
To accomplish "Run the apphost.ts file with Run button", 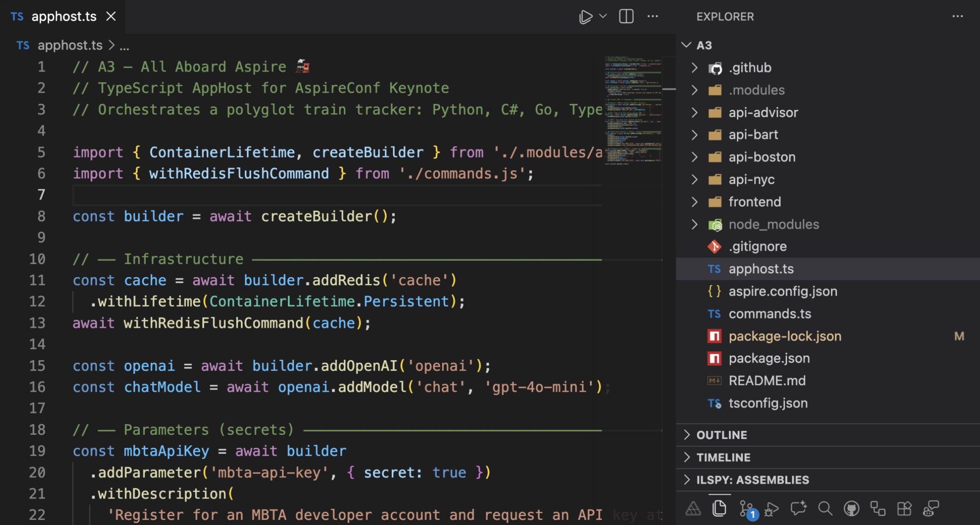I will (586, 17).
